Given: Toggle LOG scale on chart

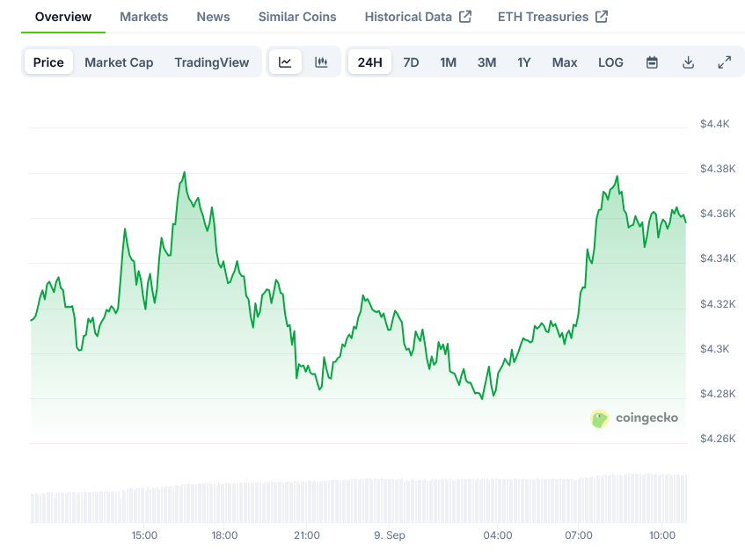Looking at the screenshot, I should click(610, 62).
